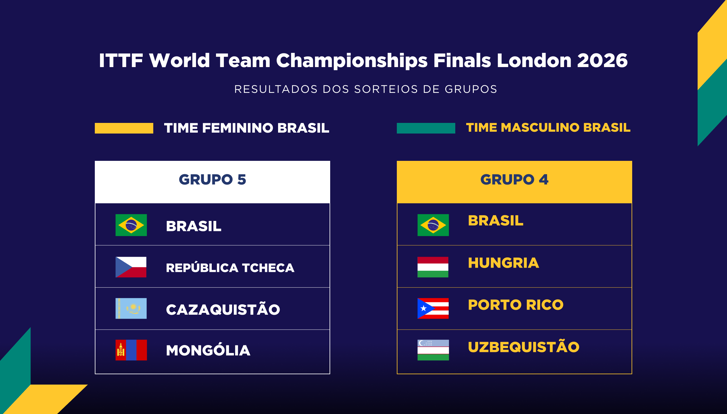This screenshot has height=414, width=727.
Task: Click the GRUPO 5 white header
Action: click(212, 181)
